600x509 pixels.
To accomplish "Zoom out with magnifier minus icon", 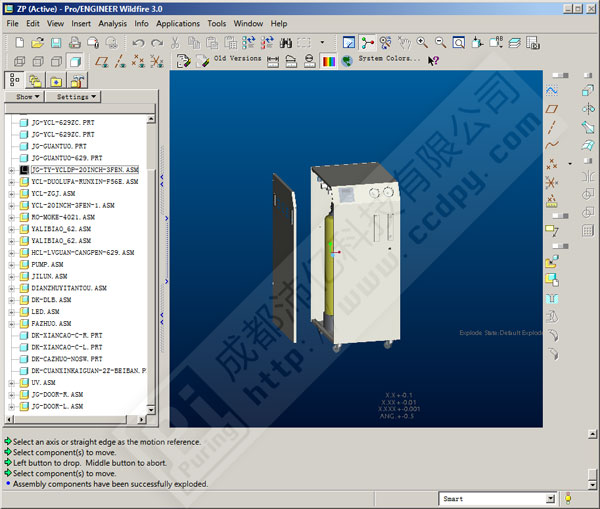I will (440, 42).
